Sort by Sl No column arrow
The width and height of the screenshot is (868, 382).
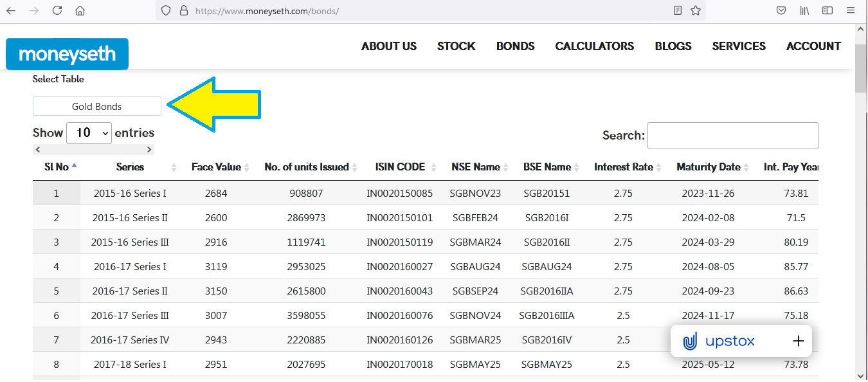tap(74, 166)
